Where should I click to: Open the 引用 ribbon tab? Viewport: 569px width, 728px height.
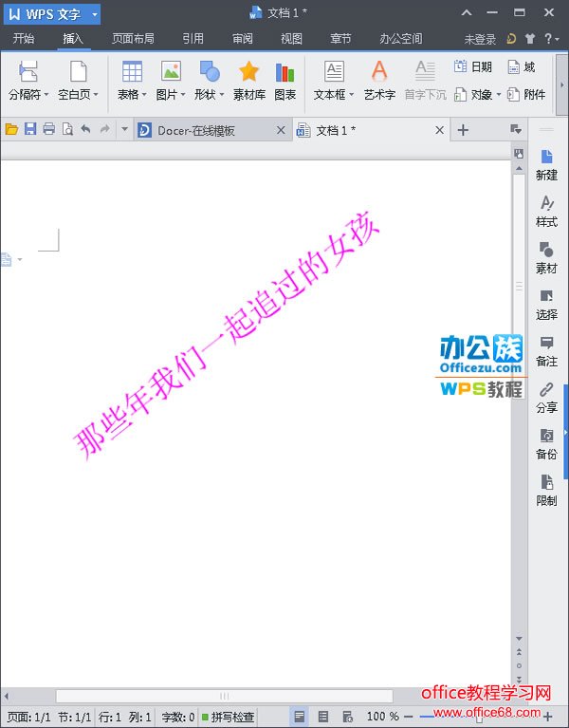(x=193, y=39)
